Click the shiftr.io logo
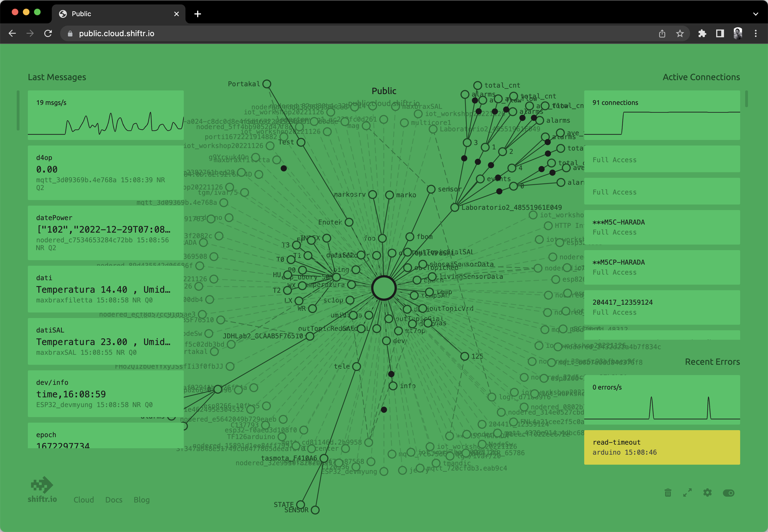The width and height of the screenshot is (768, 532). coord(42,489)
